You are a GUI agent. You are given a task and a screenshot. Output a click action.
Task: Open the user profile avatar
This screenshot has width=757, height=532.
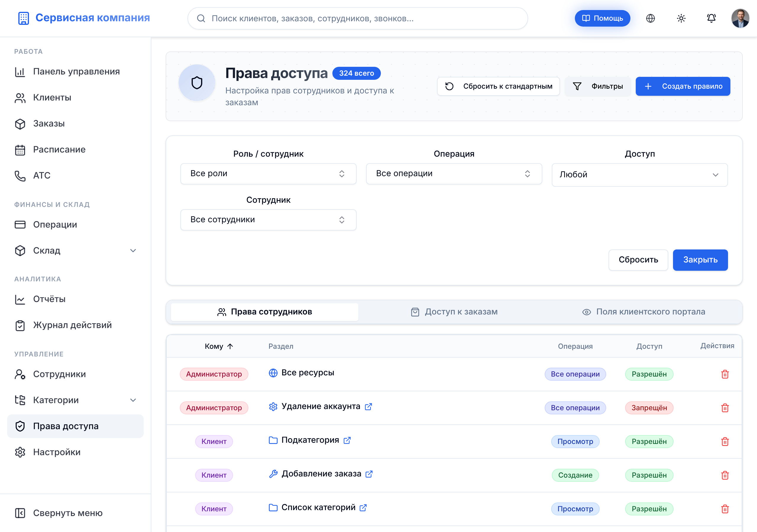(x=740, y=18)
